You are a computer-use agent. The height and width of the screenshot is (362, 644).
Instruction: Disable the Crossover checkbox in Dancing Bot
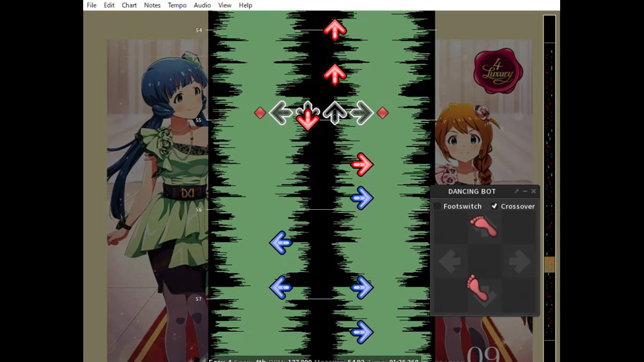coord(494,206)
